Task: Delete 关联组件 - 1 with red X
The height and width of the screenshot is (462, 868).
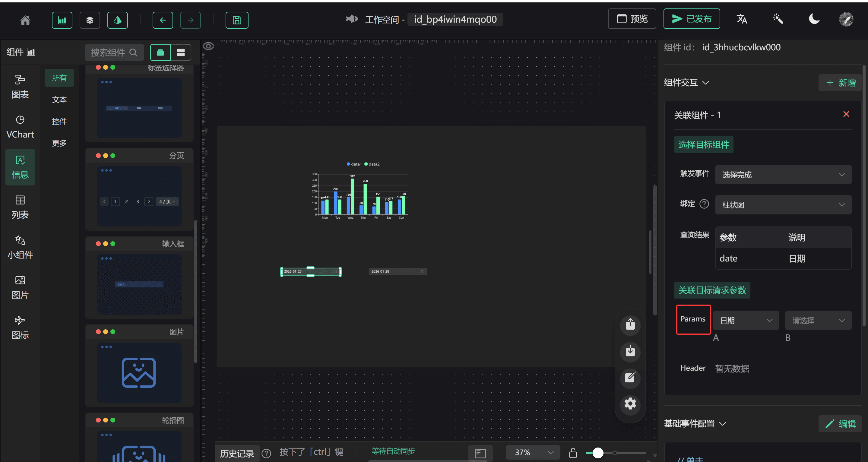Action: click(x=846, y=114)
